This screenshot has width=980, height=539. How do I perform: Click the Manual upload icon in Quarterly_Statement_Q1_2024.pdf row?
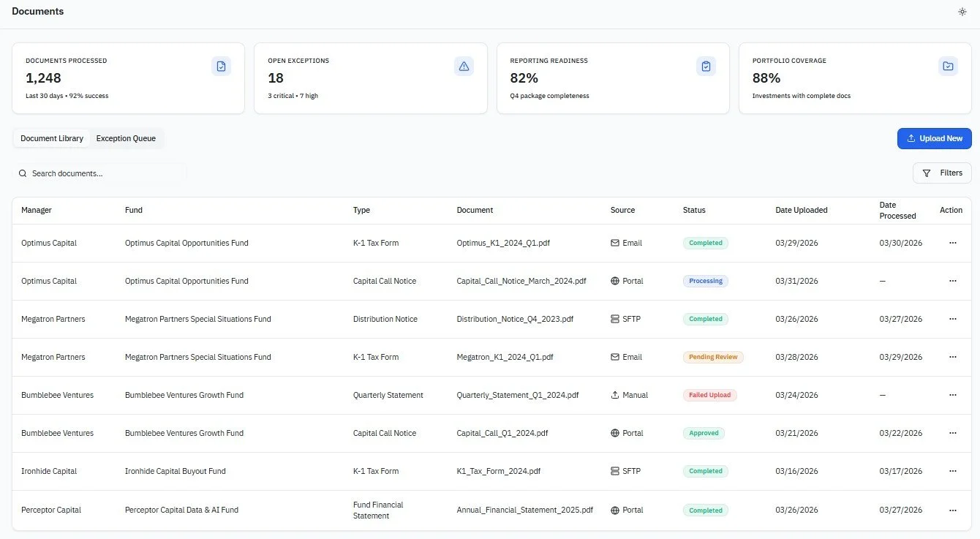[x=615, y=395]
